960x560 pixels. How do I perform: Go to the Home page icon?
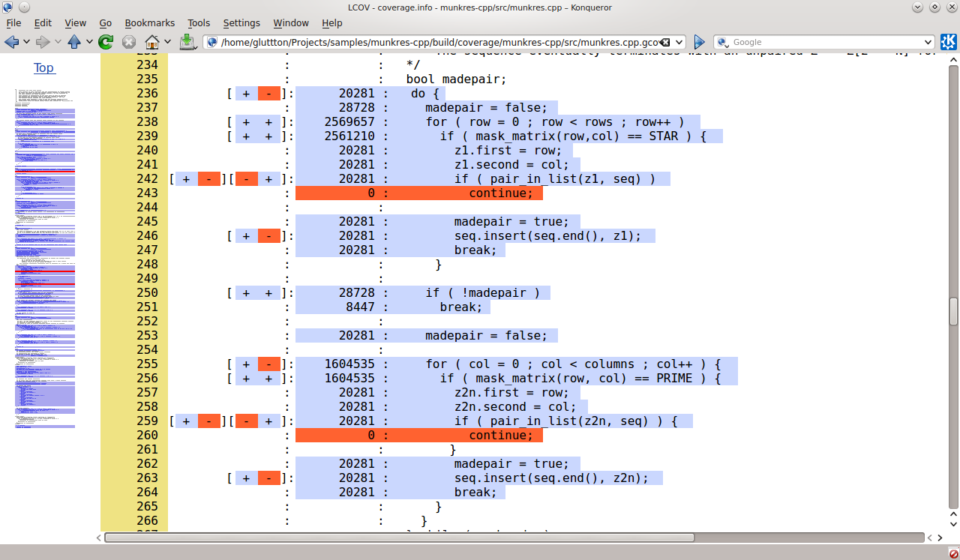[x=152, y=42]
